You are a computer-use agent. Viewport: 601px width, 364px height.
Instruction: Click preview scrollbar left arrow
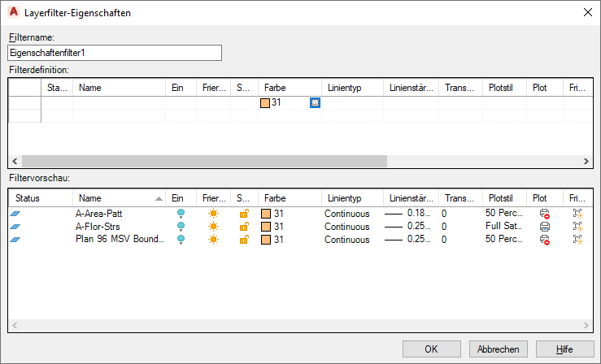[x=15, y=325]
